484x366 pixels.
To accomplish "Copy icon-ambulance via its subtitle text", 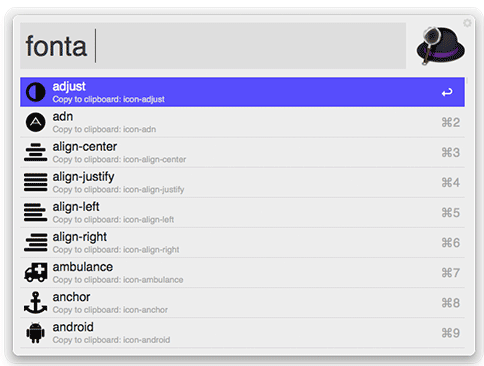I will 118,280.
